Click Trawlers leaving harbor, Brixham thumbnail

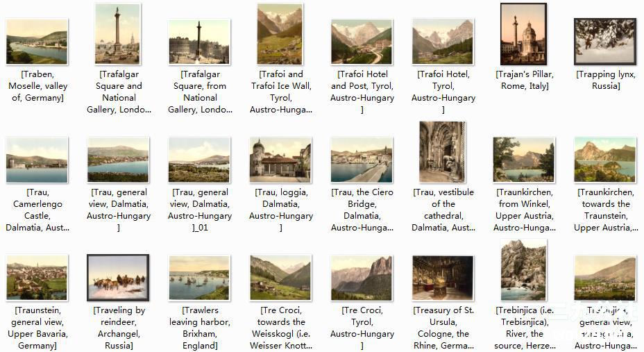pos(199,278)
